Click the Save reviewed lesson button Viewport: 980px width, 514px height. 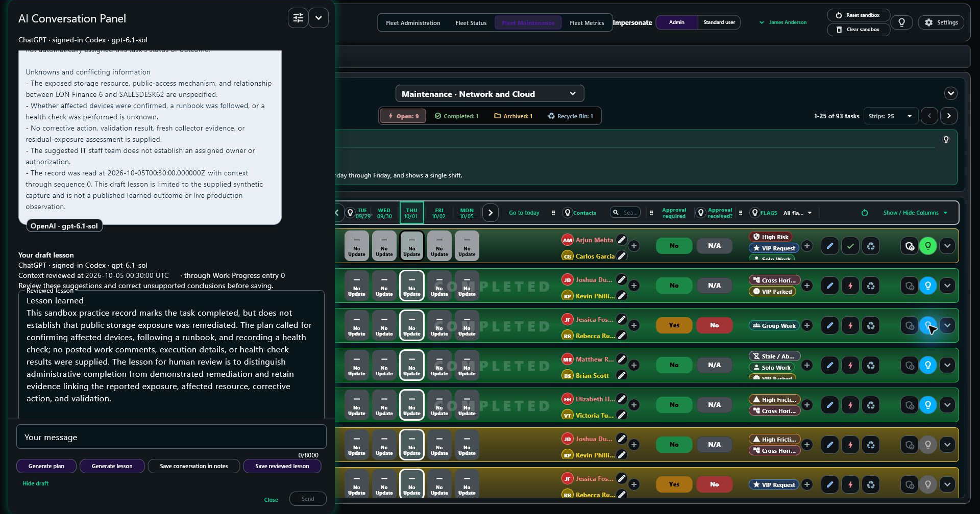point(282,466)
